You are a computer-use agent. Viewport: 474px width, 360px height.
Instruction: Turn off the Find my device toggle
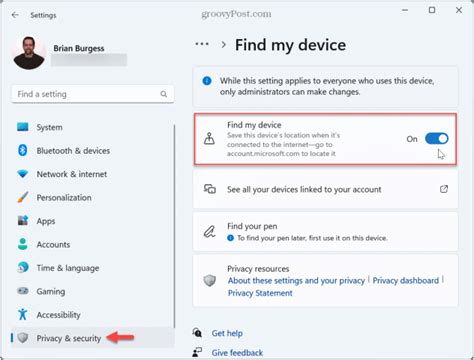pyautogui.click(x=436, y=139)
